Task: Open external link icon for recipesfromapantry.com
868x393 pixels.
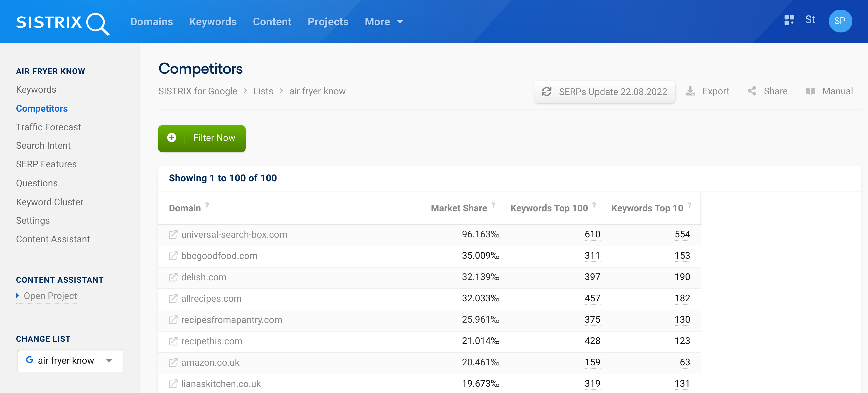Action: click(x=173, y=320)
